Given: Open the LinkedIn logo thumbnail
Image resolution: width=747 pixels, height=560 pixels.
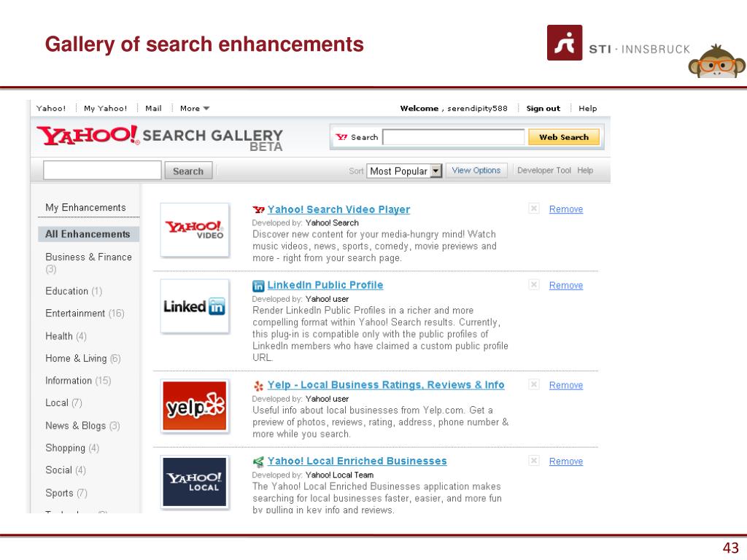Looking at the screenshot, I should click(194, 306).
